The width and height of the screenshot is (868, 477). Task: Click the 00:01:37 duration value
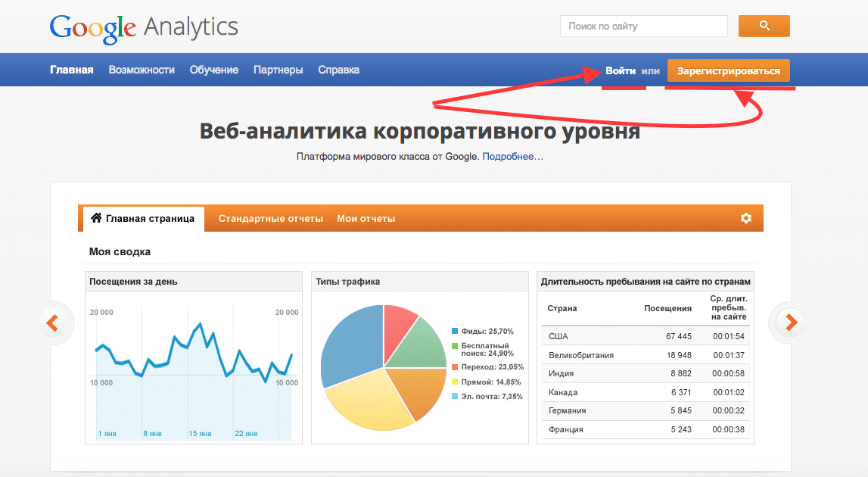click(729, 355)
